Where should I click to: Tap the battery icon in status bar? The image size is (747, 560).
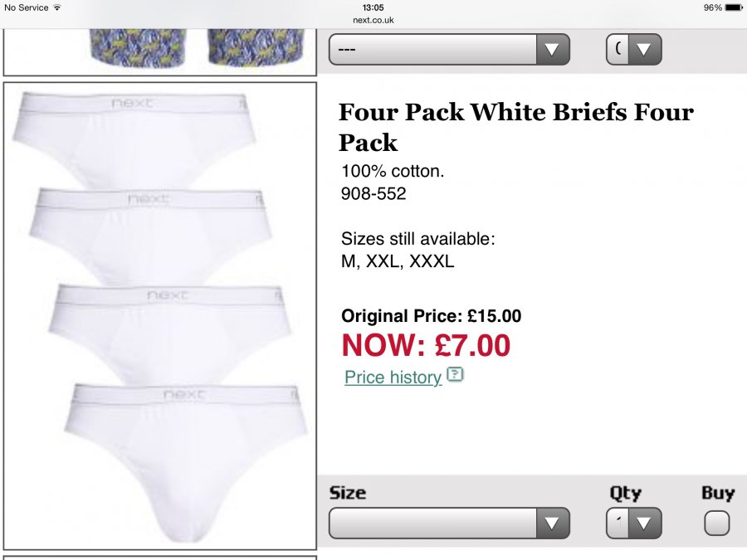[x=734, y=7]
